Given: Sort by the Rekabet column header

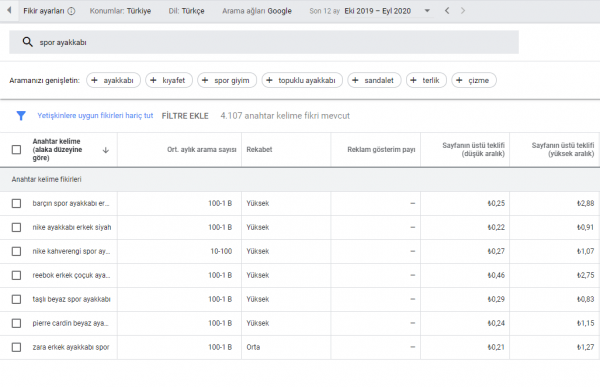Looking at the screenshot, I should (259, 150).
